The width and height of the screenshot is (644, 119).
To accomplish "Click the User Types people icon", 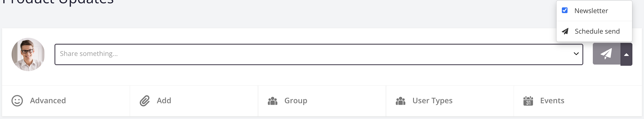I will pos(401,101).
